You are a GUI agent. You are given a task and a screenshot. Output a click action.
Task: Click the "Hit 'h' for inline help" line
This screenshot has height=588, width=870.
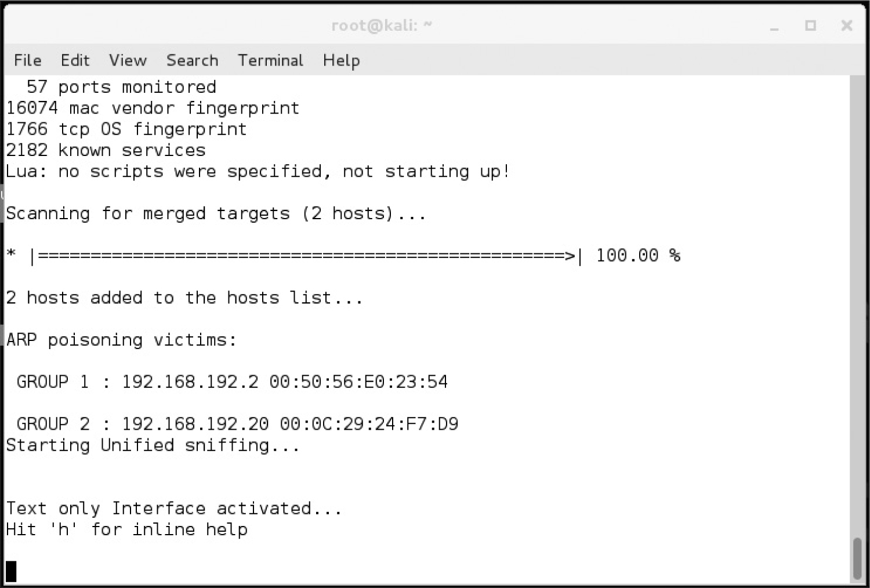(127, 529)
